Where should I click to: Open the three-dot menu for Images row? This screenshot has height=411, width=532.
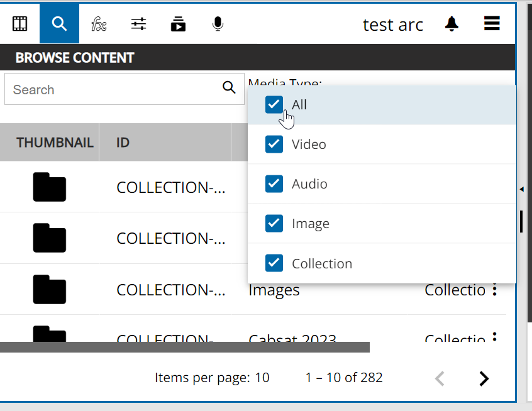point(495,290)
